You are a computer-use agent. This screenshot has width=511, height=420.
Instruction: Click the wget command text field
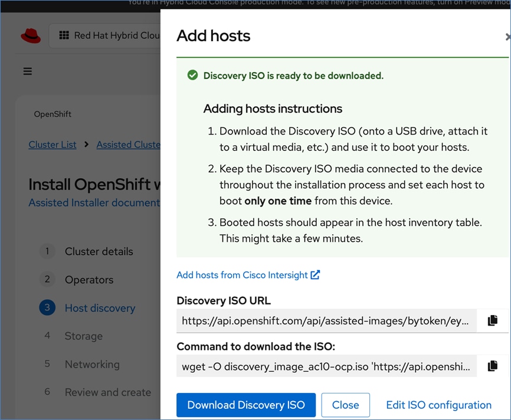pyautogui.click(x=326, y=366)
